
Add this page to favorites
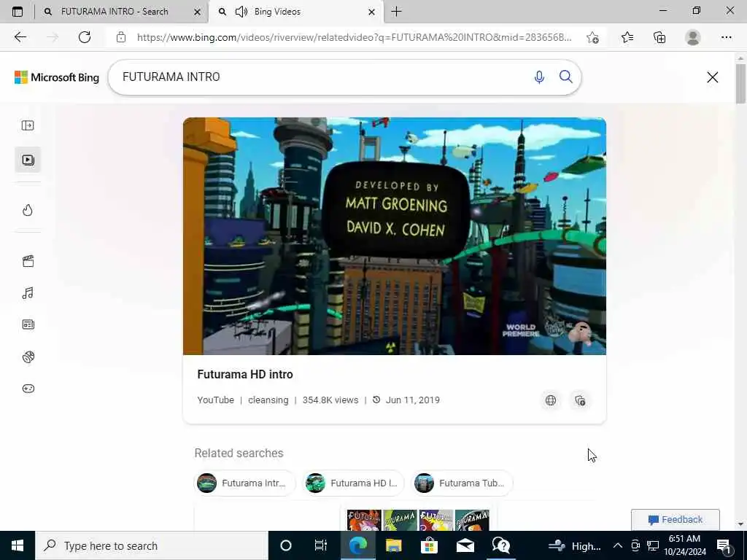(x=592, y=37)
